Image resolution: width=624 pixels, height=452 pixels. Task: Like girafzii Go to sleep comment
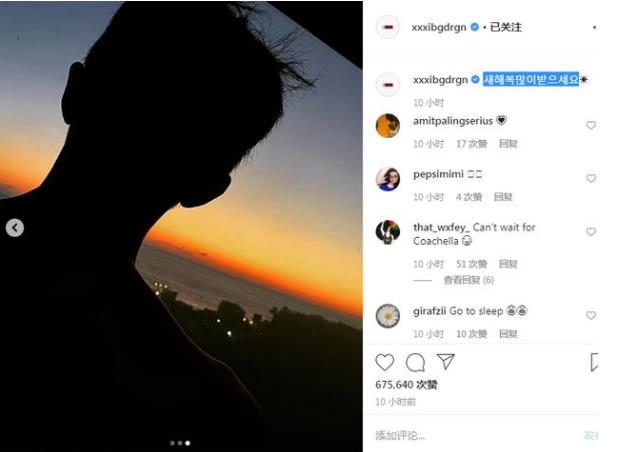click(x=591, y=316)
